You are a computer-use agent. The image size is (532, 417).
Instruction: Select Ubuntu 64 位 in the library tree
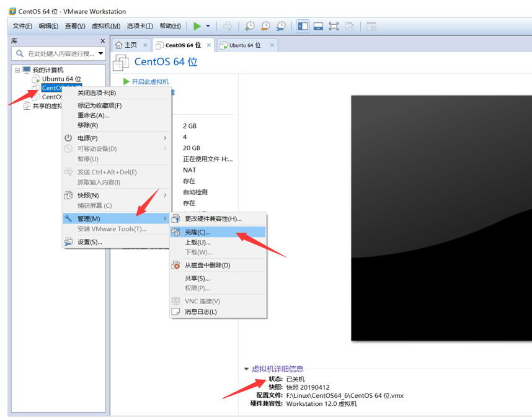click(x=61, y=79)
